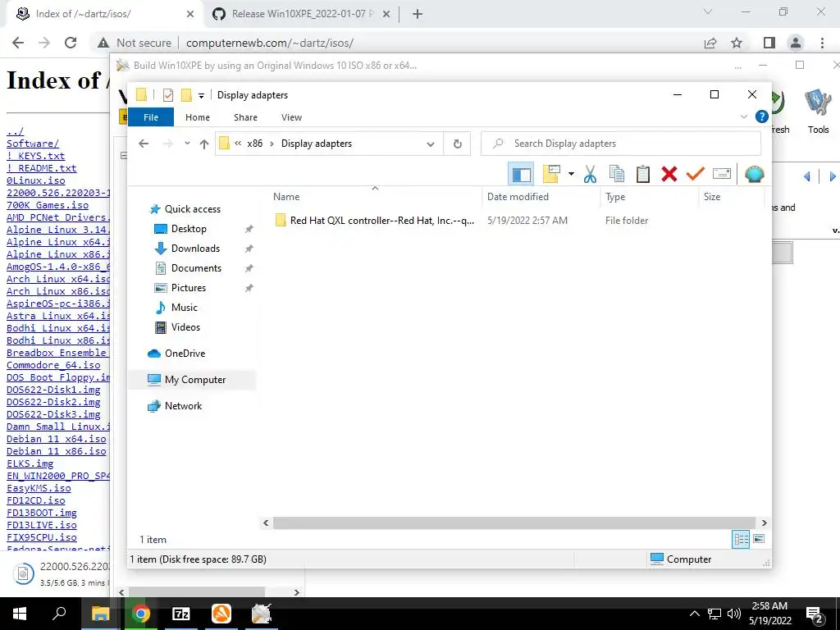Image resolution: width=840 pixels, height=630 pixels.
Task: Open the 0Linux.iso link
Action: coord(36,180)
